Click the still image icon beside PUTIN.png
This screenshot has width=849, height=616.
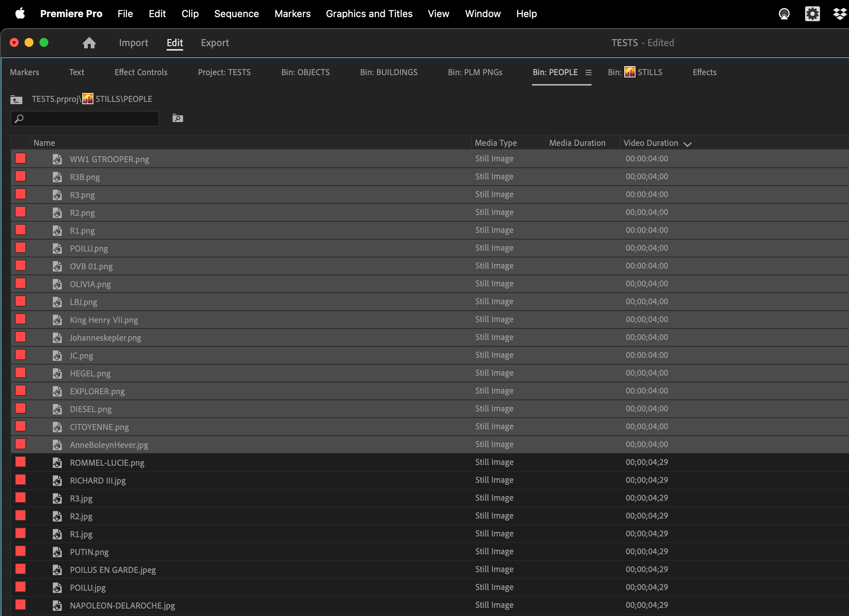(57, 552)
